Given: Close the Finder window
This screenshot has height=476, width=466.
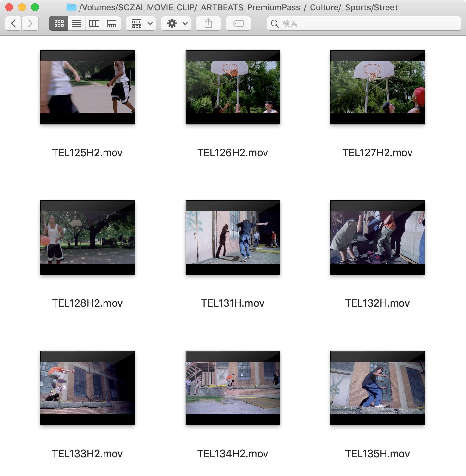Looking at the screenshot, I should point(9,7).
